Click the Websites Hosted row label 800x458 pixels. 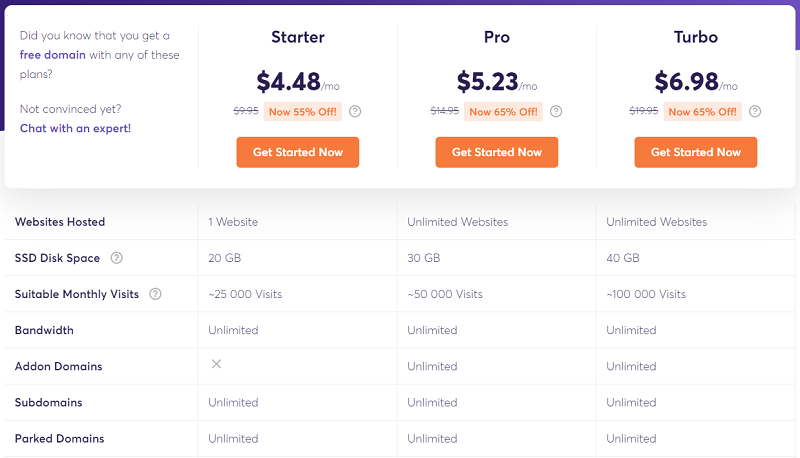(x=60, y=222)
